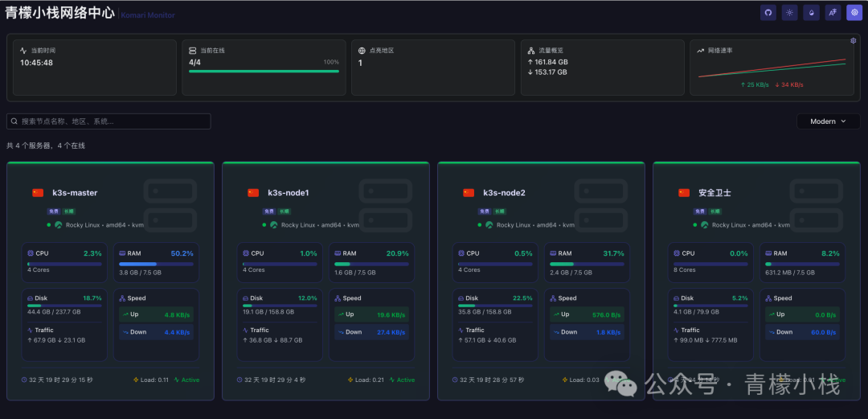868x419 pixels.
Task: Click the 当前在线 server icon
Action: 193,51
